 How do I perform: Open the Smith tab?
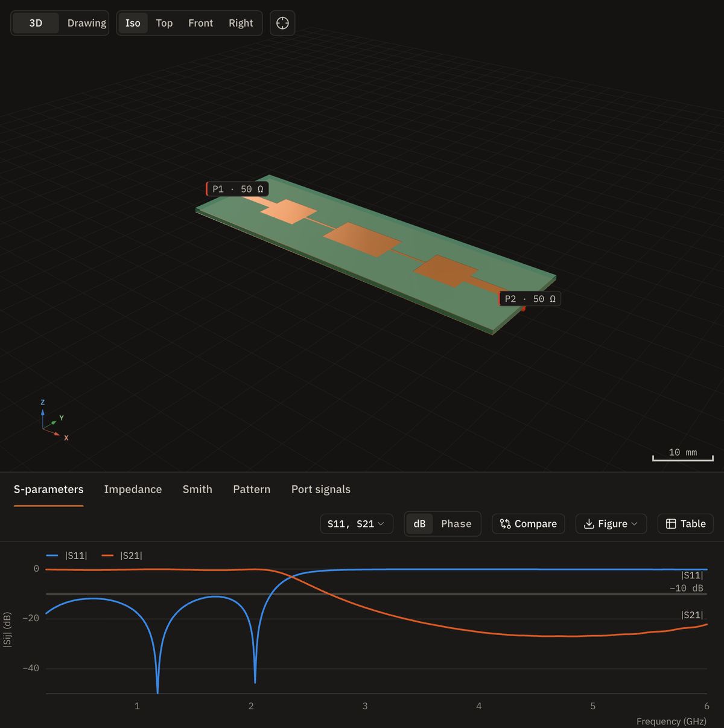pyautogui.click(x=197, y=490)
